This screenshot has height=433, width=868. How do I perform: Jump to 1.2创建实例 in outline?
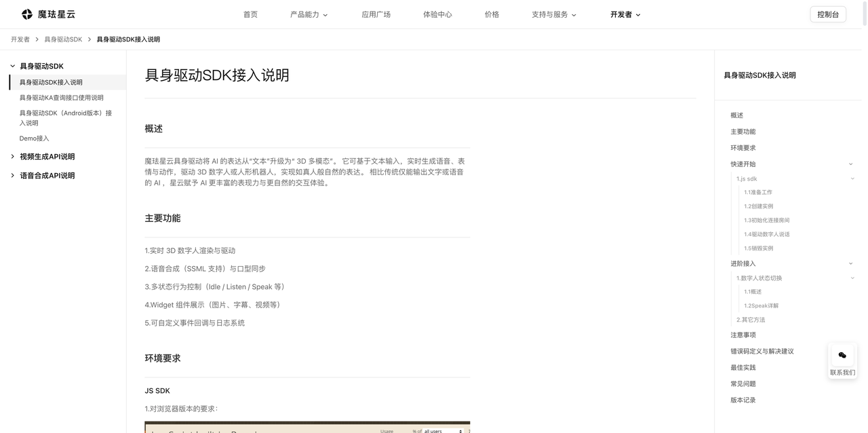758,206
